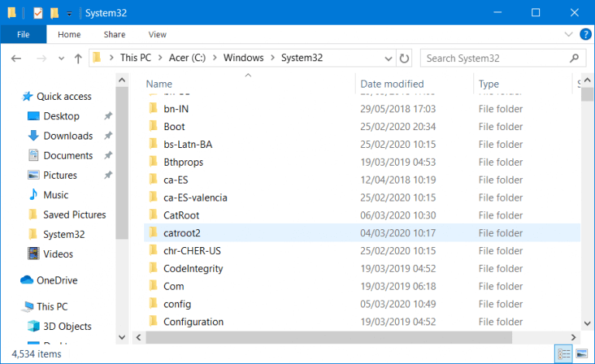Image resolution: width=595 pixels, height=364 pixels.
Task: Click the navigation pane vertical scrollbar thumb
Action: (x=122, y=163)
